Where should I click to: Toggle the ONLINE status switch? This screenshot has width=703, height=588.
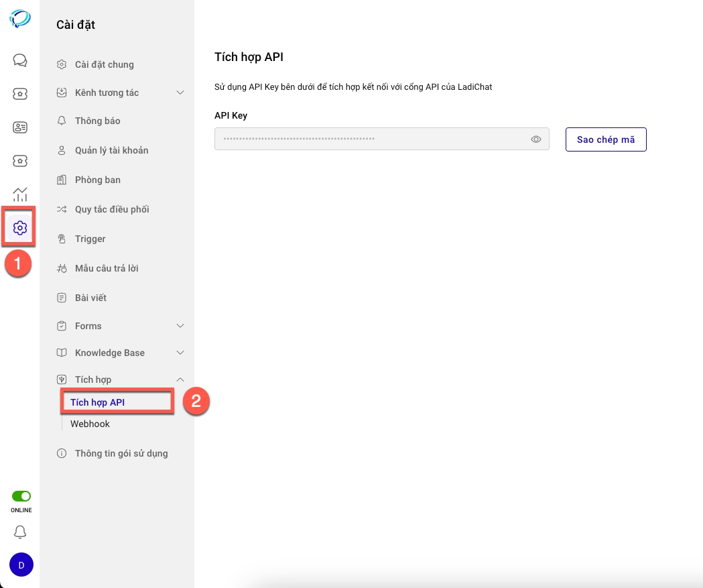[21, 496]
